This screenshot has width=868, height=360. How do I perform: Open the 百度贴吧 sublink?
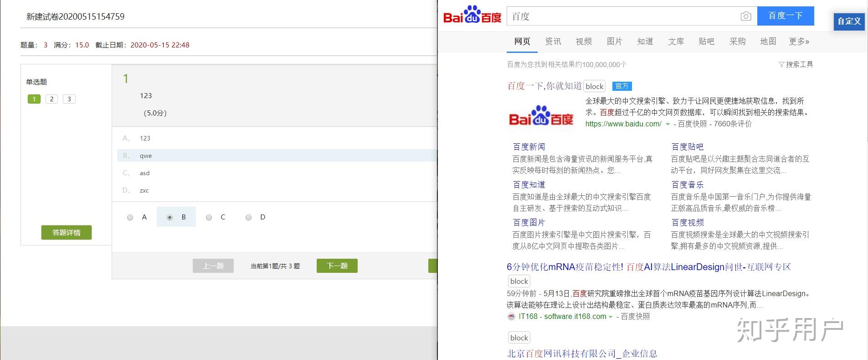tap(688, 147)
